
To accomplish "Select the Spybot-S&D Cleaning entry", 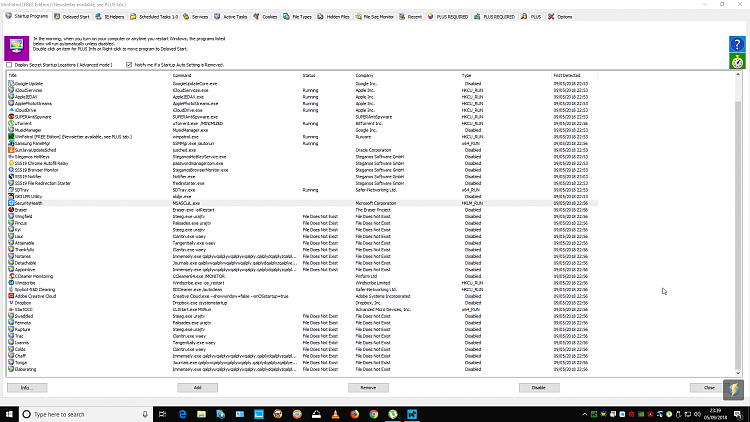I will click(302, 289).
